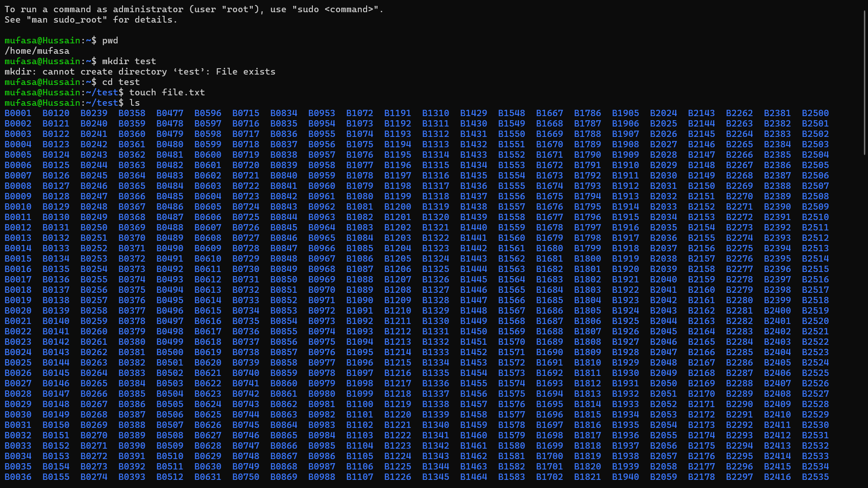Screen dimensions: 868x488
Task: Click the B2000-range entry B2024
Action: [663, 113]
